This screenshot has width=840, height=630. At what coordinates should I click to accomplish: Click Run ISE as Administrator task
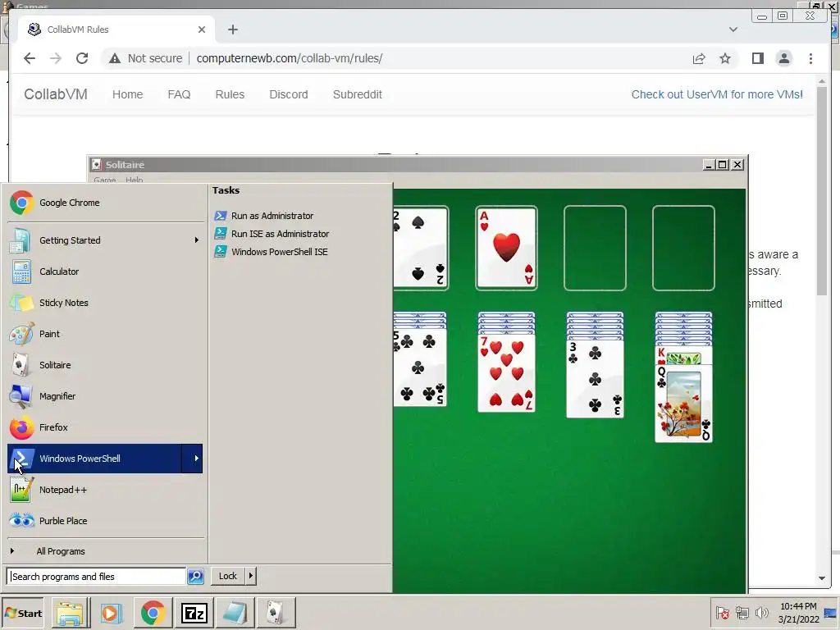(x=272, y=234)
